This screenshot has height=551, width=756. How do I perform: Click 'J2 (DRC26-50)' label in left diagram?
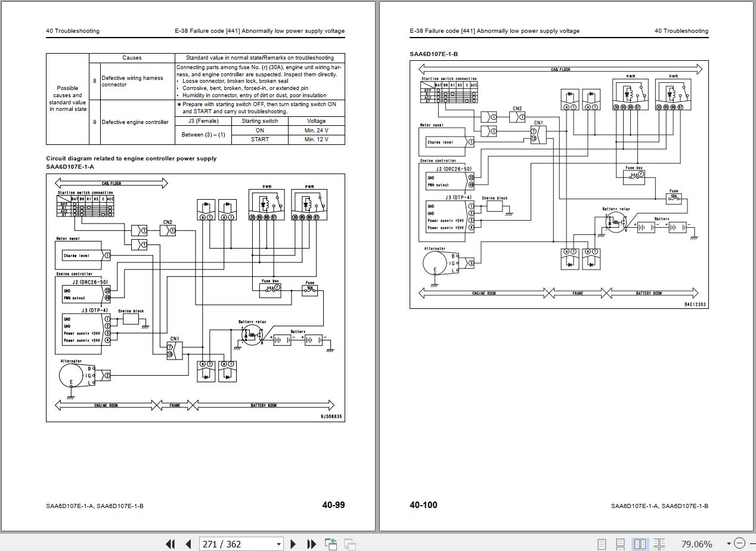[90, 282]
